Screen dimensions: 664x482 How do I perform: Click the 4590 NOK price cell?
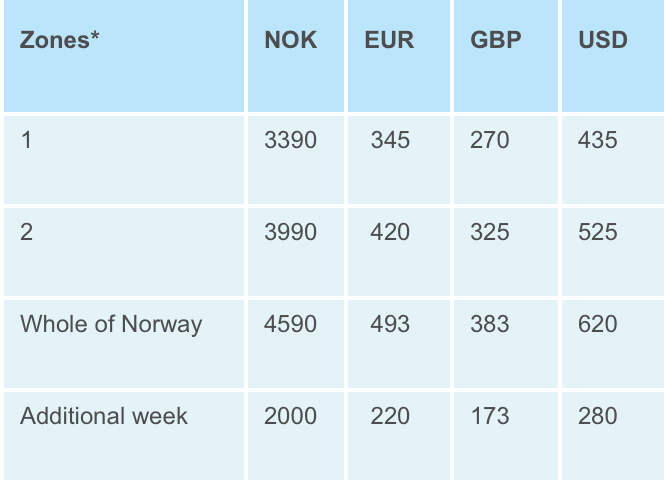point(290,324)
